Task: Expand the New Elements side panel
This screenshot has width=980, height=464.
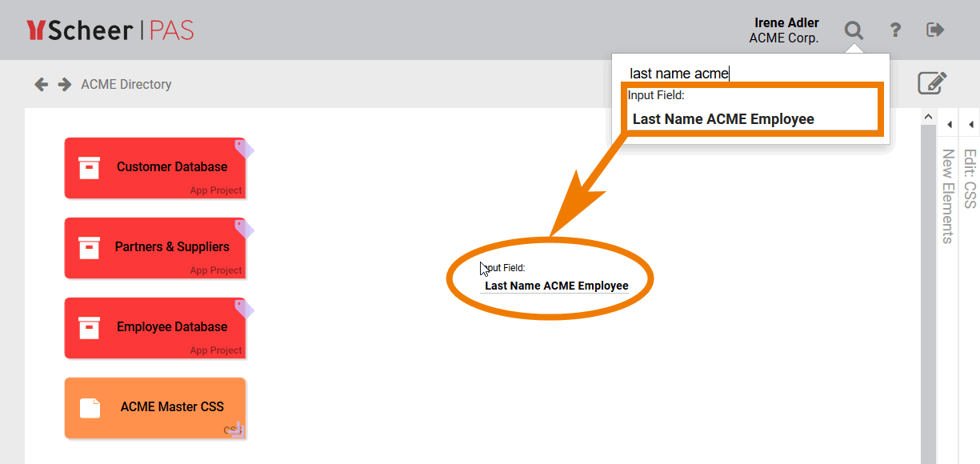Action: tap(949, 124)
